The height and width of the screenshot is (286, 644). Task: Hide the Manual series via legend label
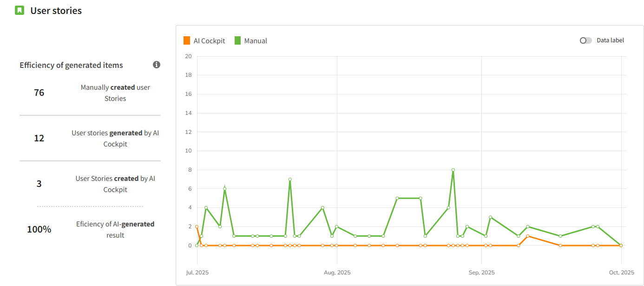coord(256,41)
